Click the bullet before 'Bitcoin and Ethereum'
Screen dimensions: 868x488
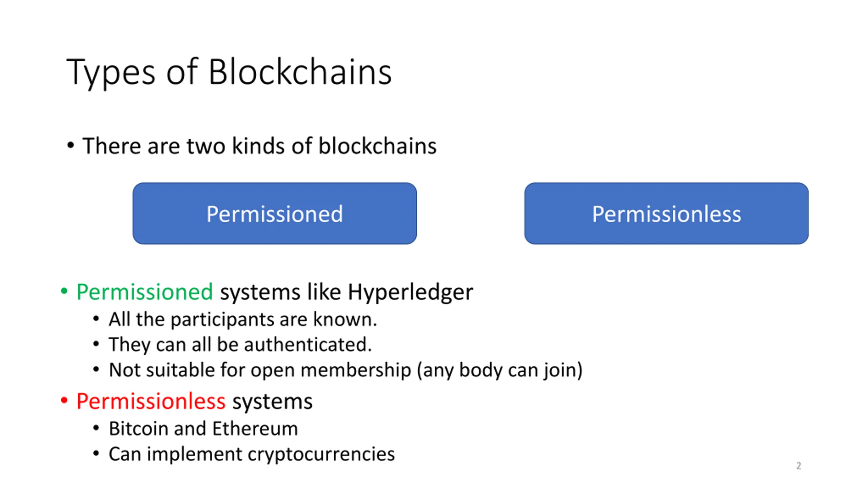click(96, 428)
